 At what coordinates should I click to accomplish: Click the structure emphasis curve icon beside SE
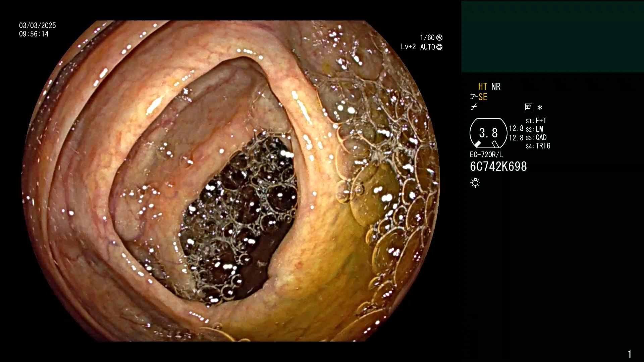pos(474,97)
